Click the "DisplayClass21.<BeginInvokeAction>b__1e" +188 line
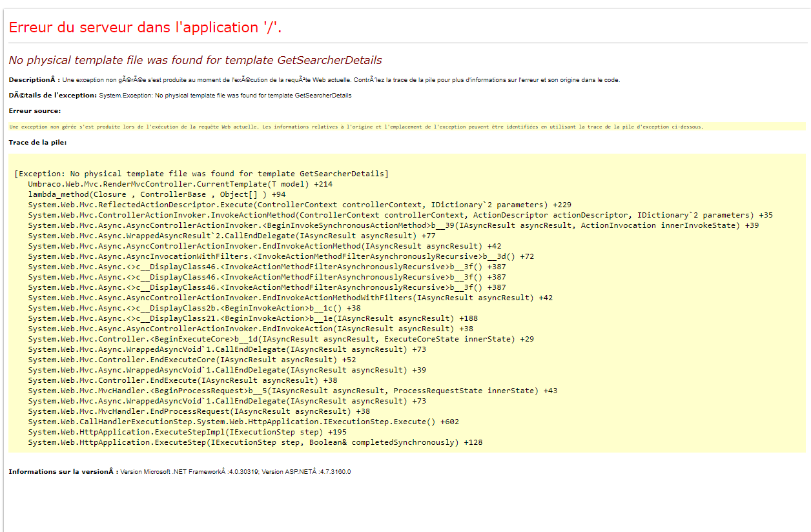 (253, 318)
